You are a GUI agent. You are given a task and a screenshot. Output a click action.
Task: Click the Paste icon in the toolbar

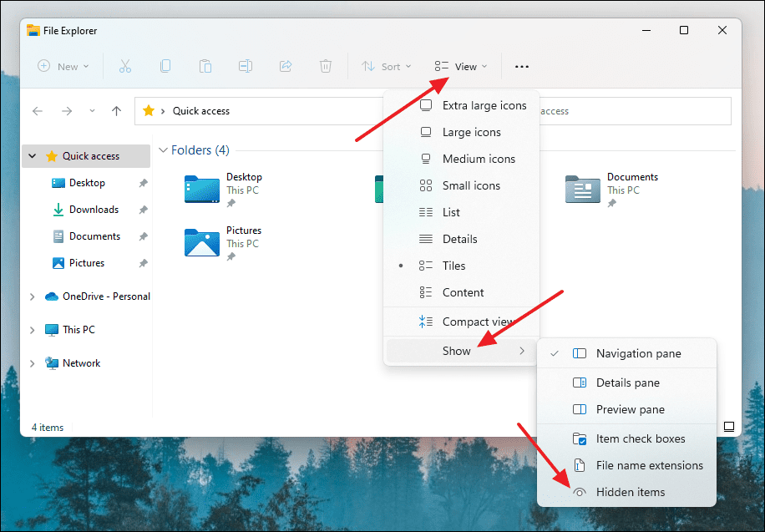coord(205,66)
